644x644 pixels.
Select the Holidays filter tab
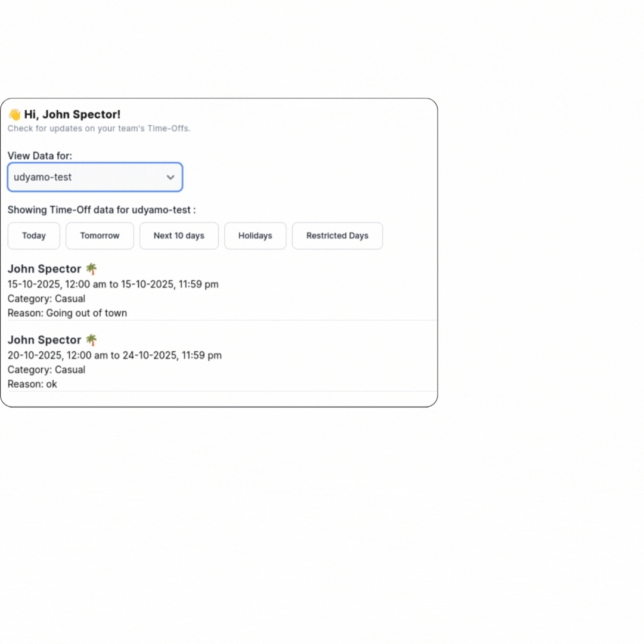[255, 236]
